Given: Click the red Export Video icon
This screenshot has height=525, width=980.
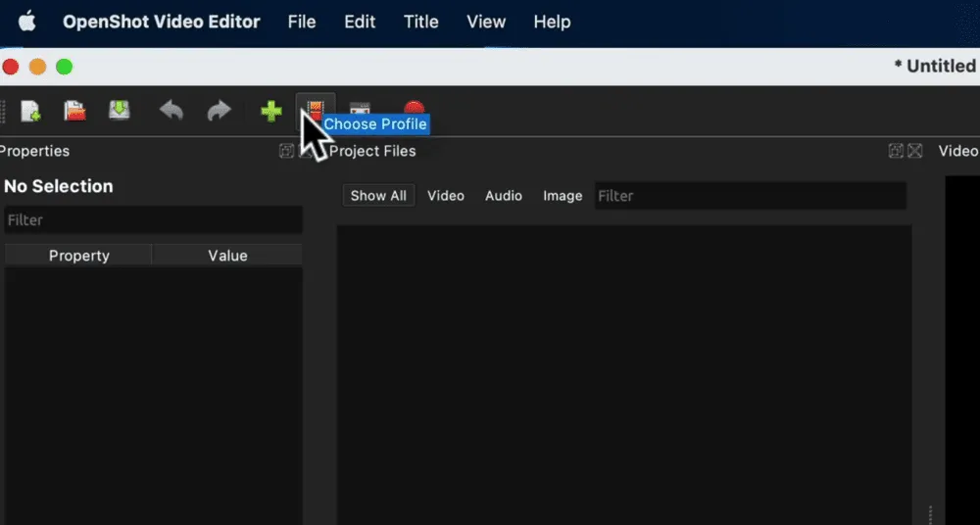Looking at the screenshot, I should (x=415, y=109).
